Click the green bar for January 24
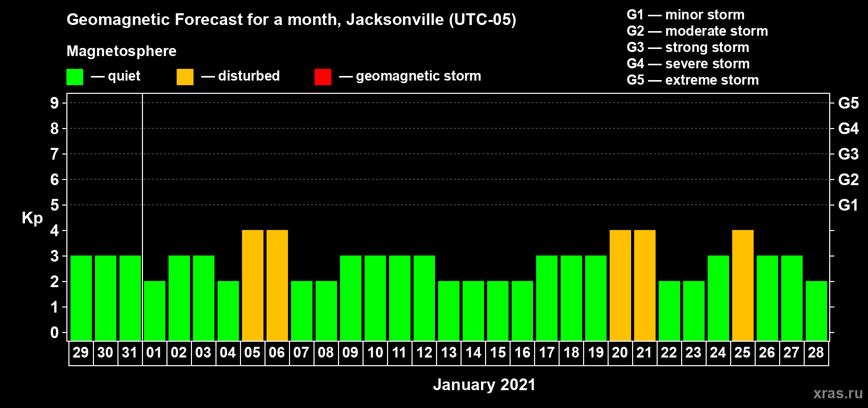 [x=718, y=298]
